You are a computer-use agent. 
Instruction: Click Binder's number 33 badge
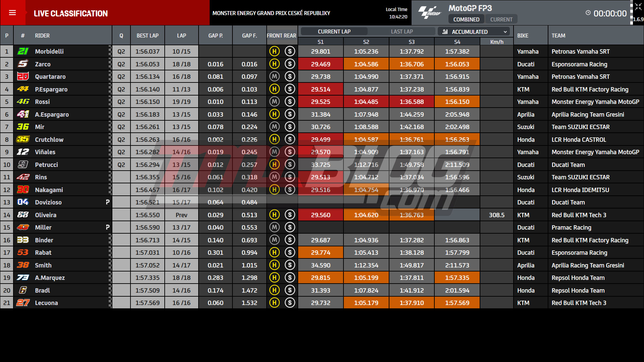[x=23, y=240]
